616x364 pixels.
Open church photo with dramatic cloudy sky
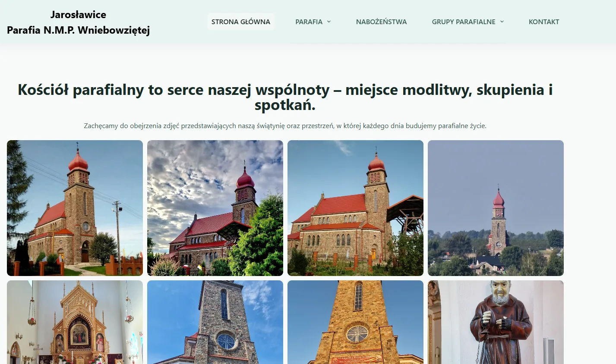[x=215, y=208]
